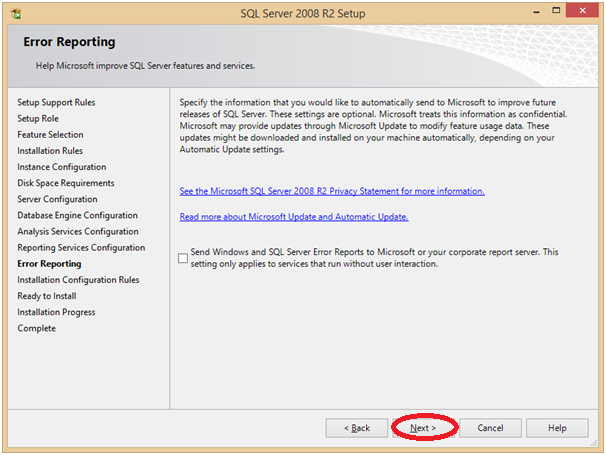Click the Help Microsoft improve SQL Server subtitle

(x=145, y=66)
